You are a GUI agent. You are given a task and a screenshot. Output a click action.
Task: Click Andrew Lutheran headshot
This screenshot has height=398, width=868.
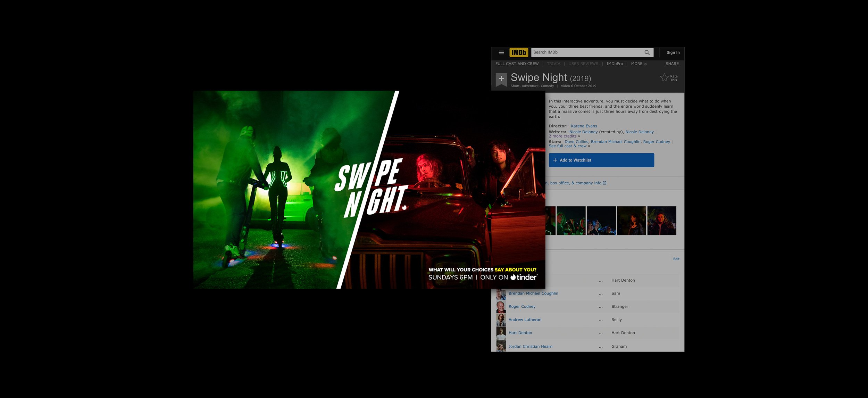(501, 320)
